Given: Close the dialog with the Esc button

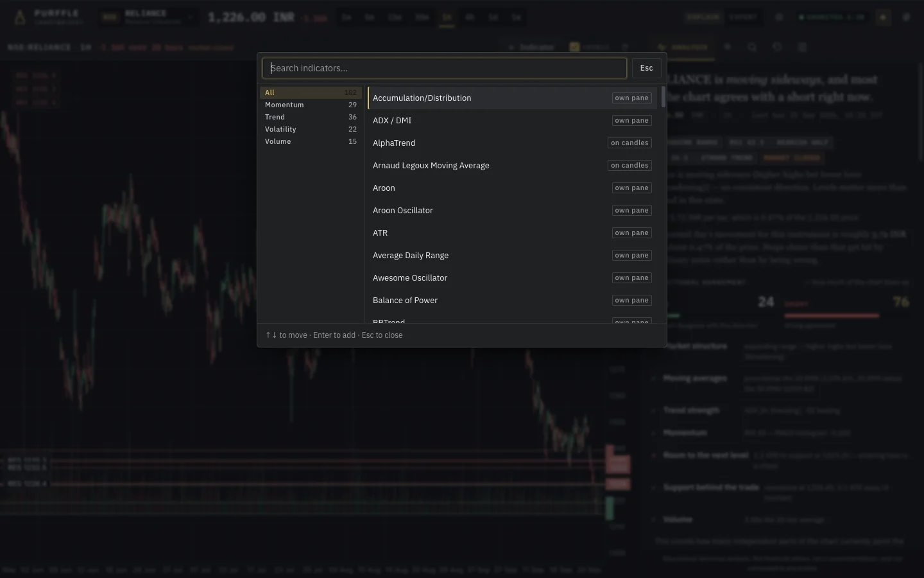Looking at the screenshot, I should pos(646,68).
